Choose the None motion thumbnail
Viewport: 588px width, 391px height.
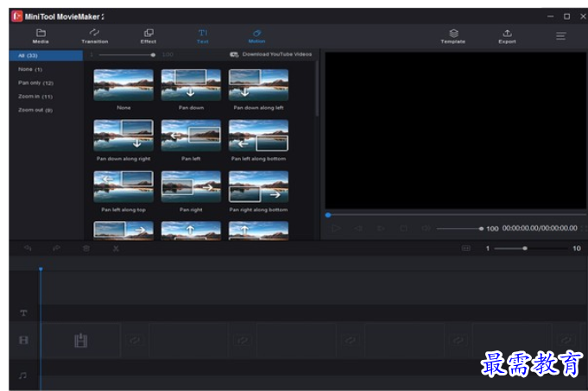tap(123, 85)
